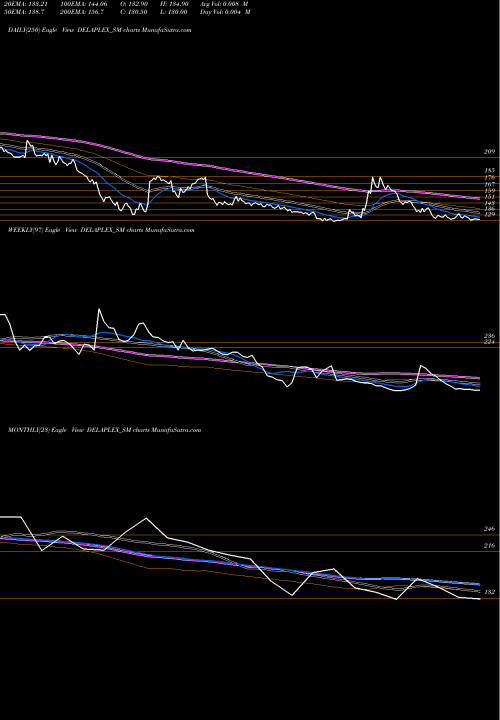The height and width of the screenshot is (720, 500).
Task: Click the 216 price label on monthly chart
Action: coord(489,546)
